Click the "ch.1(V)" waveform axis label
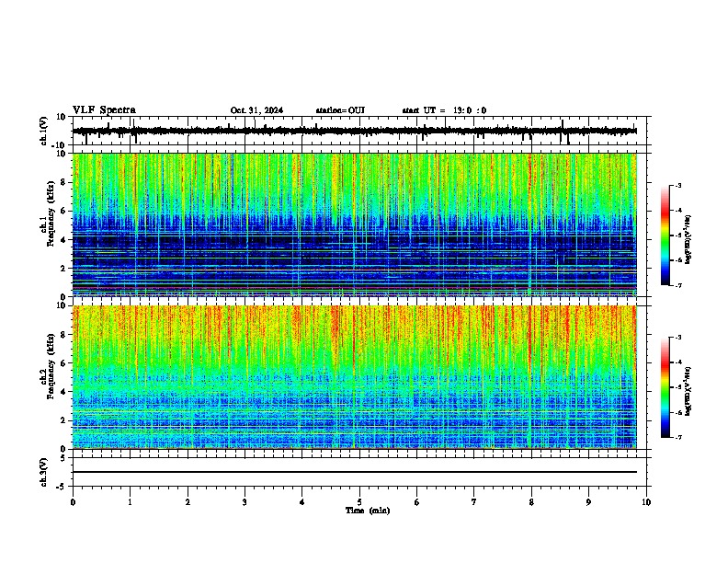The width and height of the screenshot is (728, 563). [x=44, y=131]
